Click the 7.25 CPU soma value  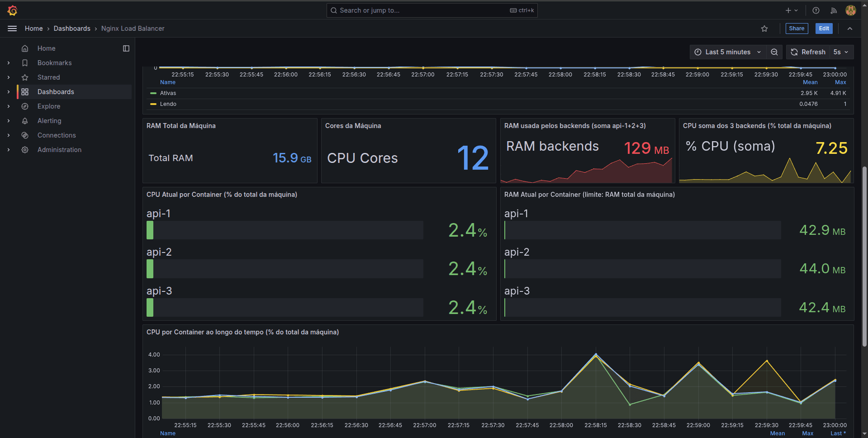(831, 148)
